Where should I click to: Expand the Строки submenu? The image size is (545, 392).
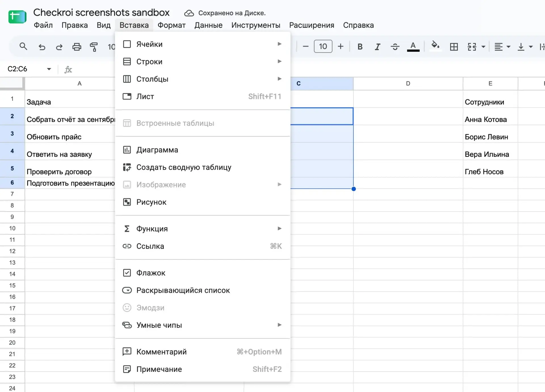[202, 62]
